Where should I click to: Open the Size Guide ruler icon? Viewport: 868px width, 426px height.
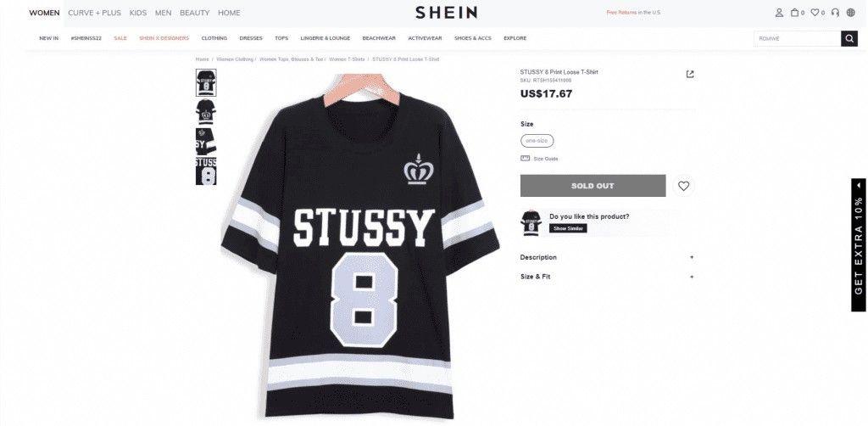(x=526, y=158)
